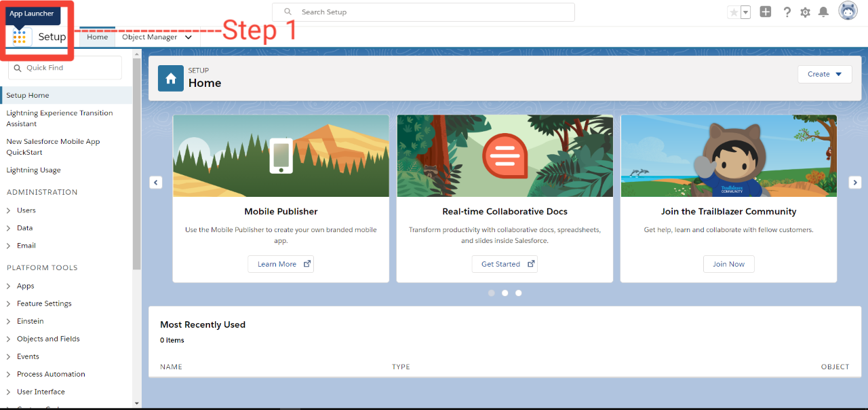Screen dimensions: 868x410
Task: Open the favorites list dropdown arrow
Action: (x=744, y=12)
